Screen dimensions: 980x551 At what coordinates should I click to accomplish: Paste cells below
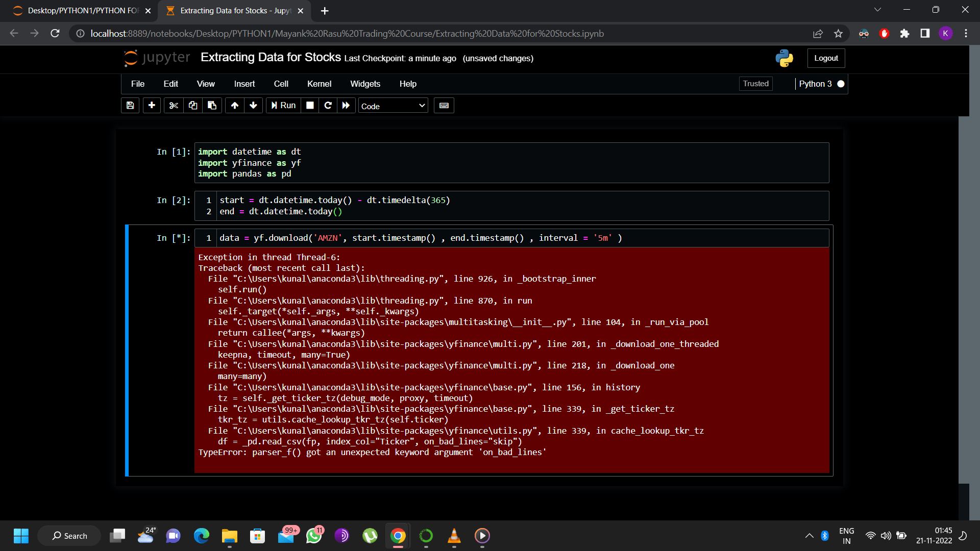[212, 106]
